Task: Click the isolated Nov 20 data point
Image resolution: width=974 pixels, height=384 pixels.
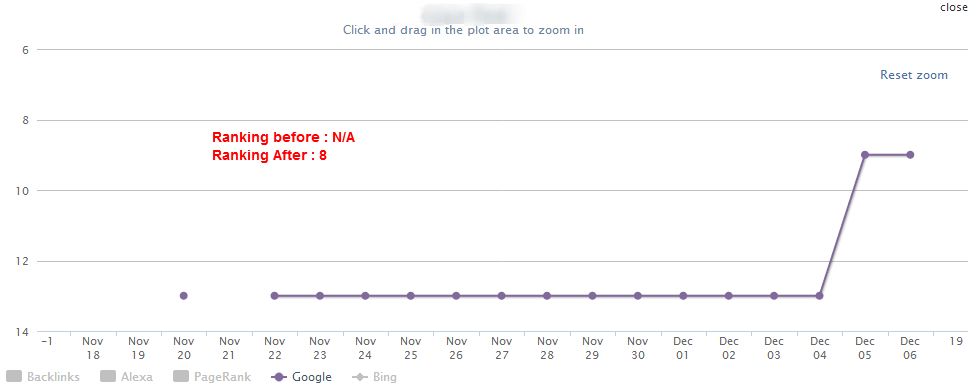Action: click(183, 296)
